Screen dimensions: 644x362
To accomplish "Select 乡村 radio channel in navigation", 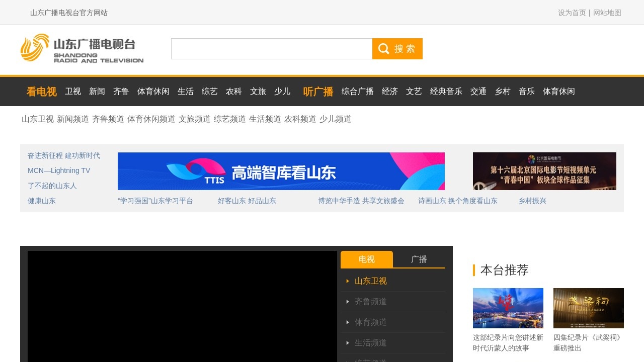I will [x=503, y=92].
